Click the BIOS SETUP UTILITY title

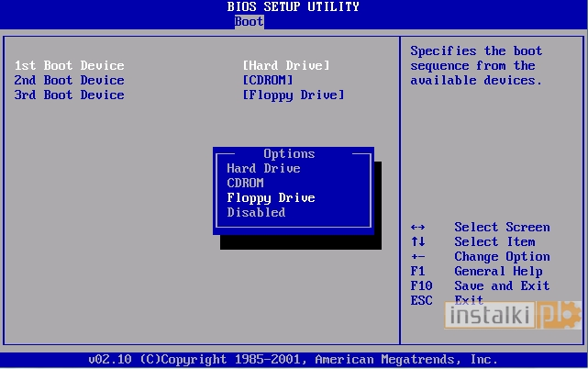[293, 6]
